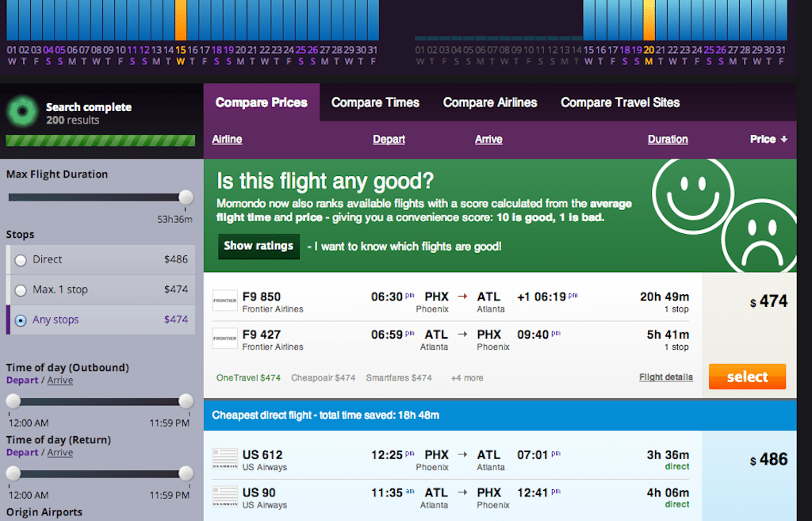Click the $486 price of US Airways flight
The image size is (812, 521).
(769, 459)
